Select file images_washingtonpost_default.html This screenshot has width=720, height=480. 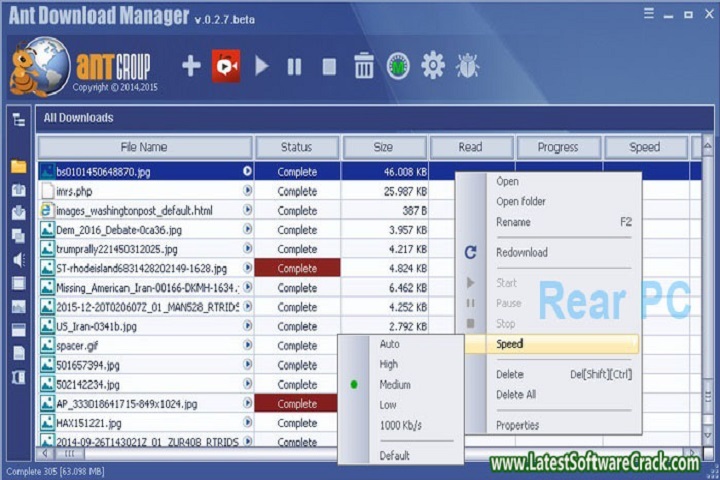(x=134, y=211)
